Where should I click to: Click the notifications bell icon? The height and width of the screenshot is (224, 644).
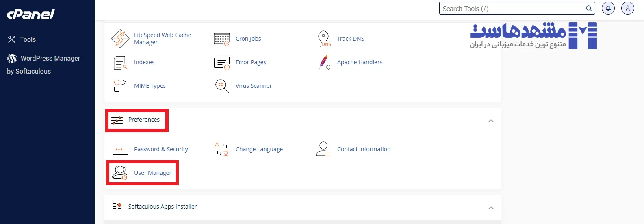click(608, 8)
